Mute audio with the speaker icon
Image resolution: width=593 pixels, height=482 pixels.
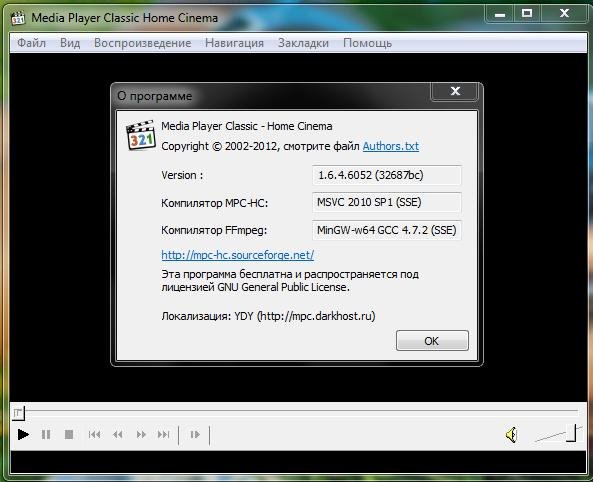pyautogui.click(x=511, y=434)
